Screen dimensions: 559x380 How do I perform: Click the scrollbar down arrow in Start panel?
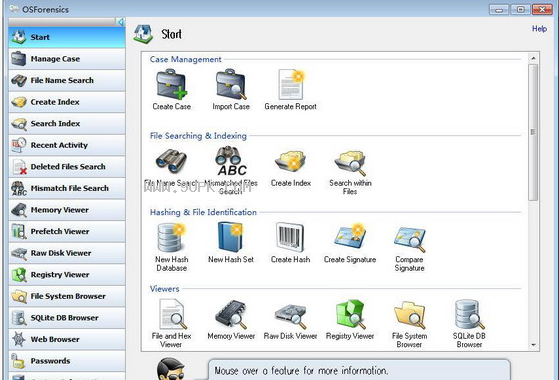[x=533, y=345]
